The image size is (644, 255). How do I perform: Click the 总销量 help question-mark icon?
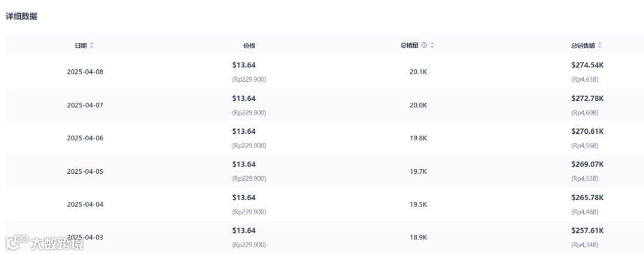coord(424,45)
